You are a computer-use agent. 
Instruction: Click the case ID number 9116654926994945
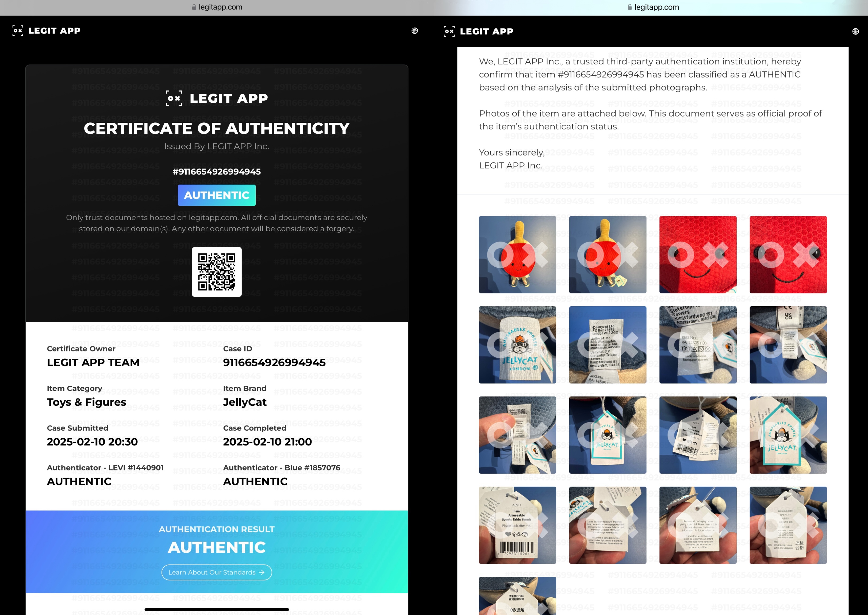coord(274,362)
